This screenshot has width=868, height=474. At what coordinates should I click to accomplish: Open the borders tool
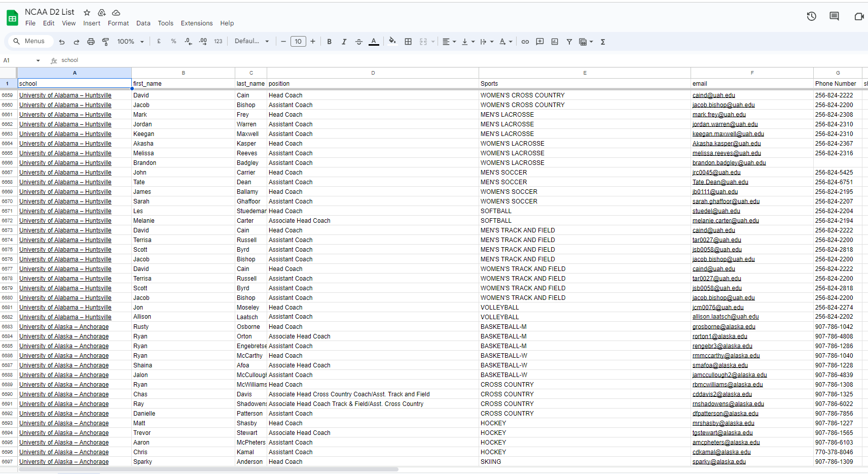tap(408, 42)
